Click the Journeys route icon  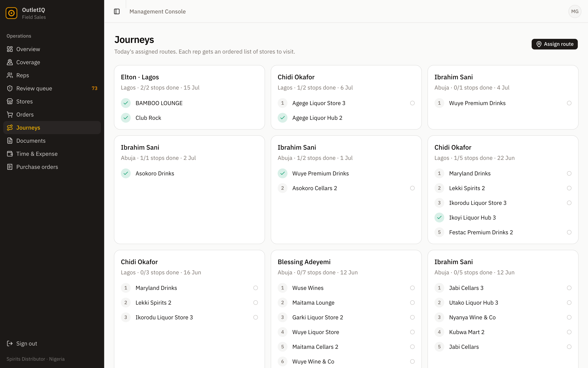pos(10,128)
